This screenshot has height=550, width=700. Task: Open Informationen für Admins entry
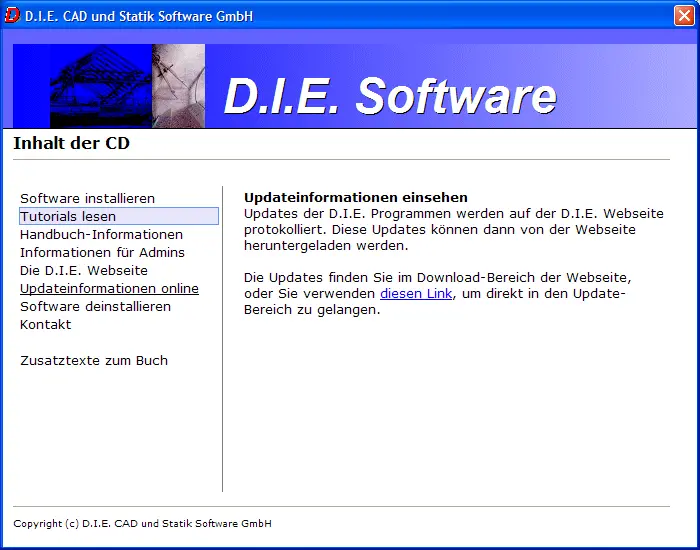[102, 252]
